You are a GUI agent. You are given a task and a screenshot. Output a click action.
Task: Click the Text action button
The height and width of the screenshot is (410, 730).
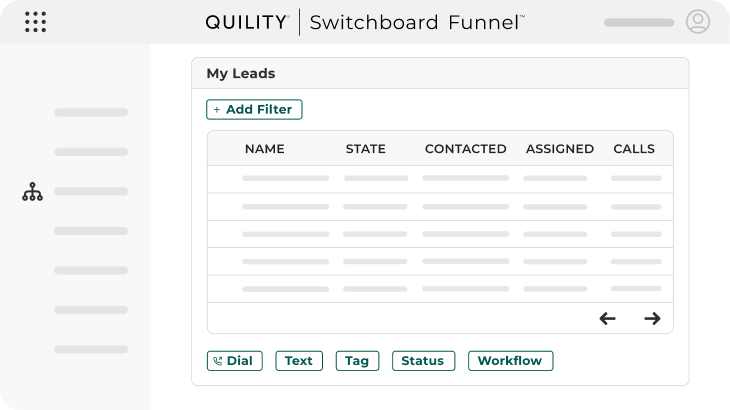tap(299, 361)
